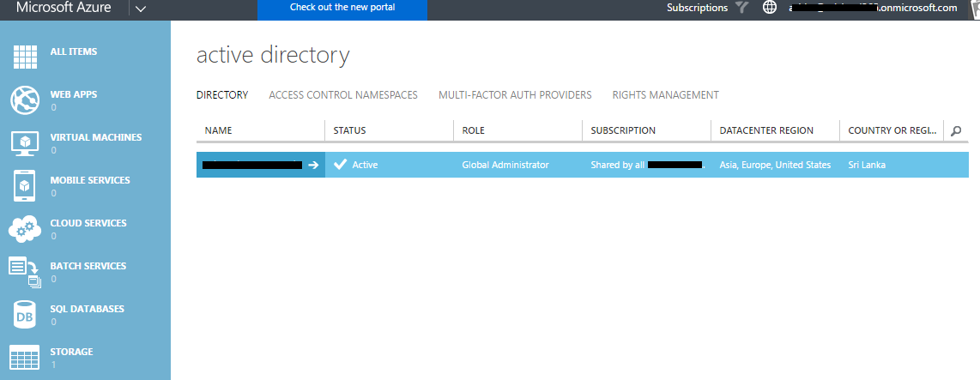Image resolution: width=980 pixels, height=380 pixels.
Task: Switch to Access Control Namespaces tab
Action: tap(343, 95)
